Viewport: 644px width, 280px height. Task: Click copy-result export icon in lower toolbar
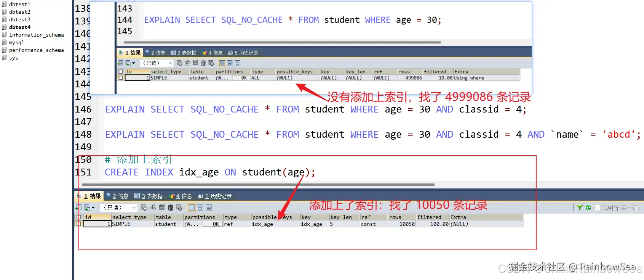[x=87, y=208]
